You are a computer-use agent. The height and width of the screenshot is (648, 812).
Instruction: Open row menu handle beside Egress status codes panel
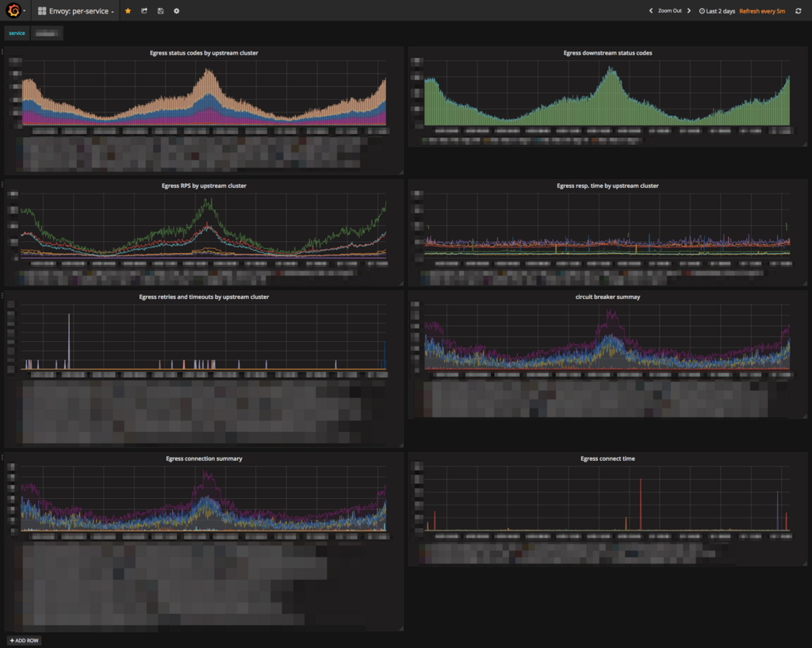point(2,52)
